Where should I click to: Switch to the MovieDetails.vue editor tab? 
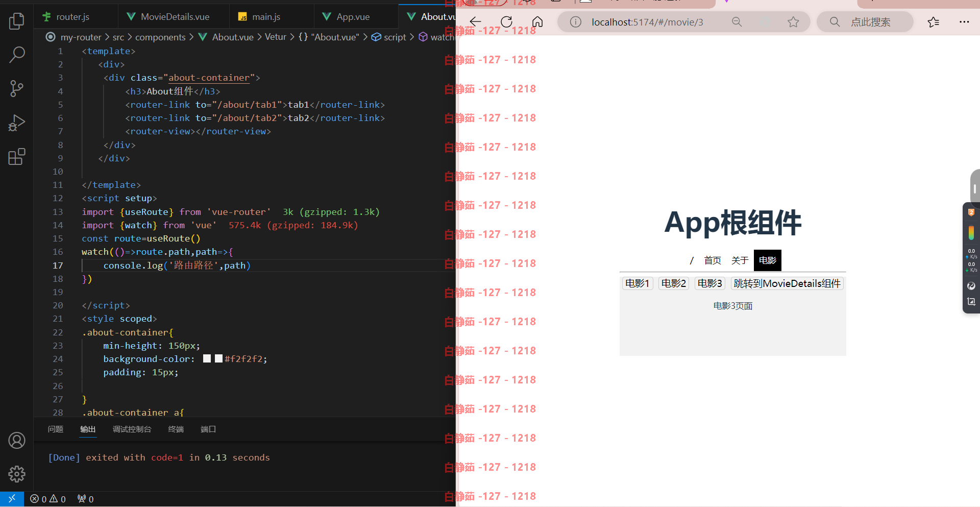click(175, 17)
